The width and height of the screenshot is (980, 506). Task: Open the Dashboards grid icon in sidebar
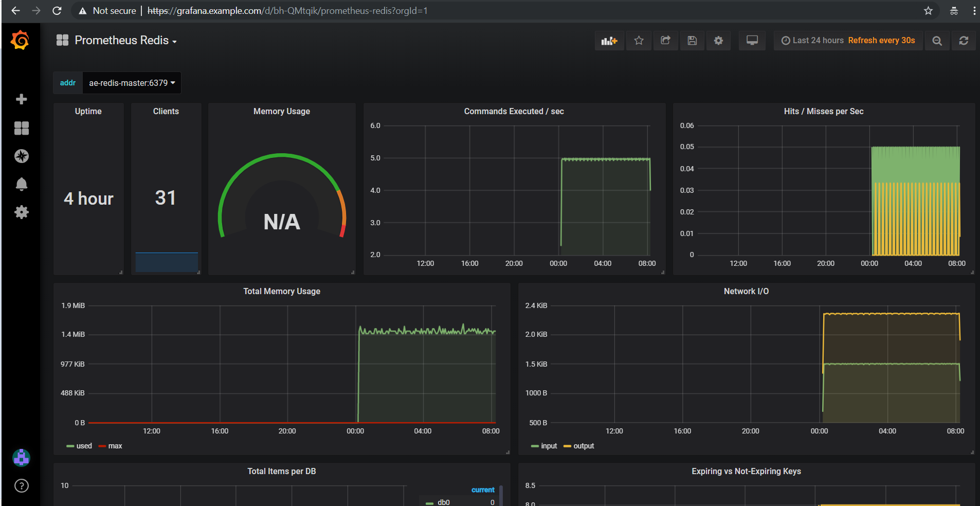[x=21, y=128]
